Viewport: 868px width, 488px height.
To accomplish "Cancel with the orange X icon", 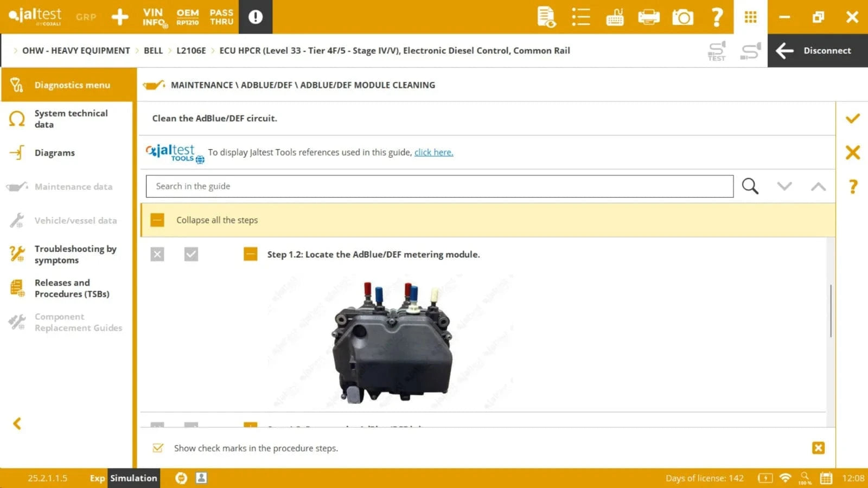I will click(x=853, y=152).
